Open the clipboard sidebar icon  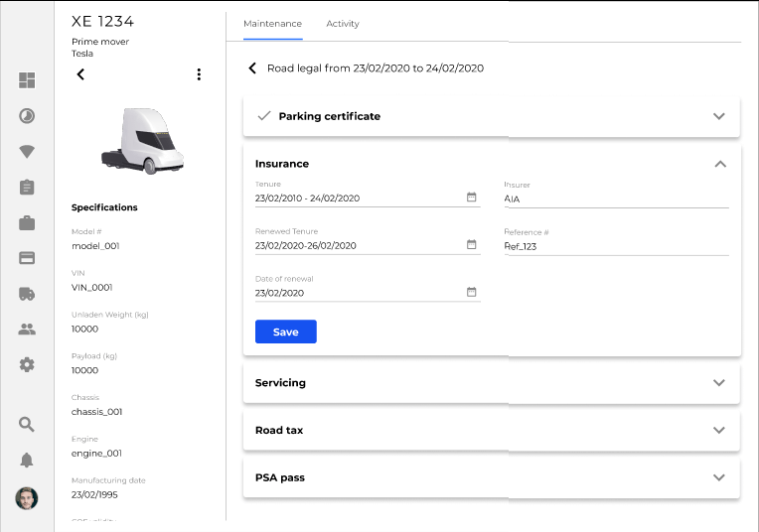27,188
